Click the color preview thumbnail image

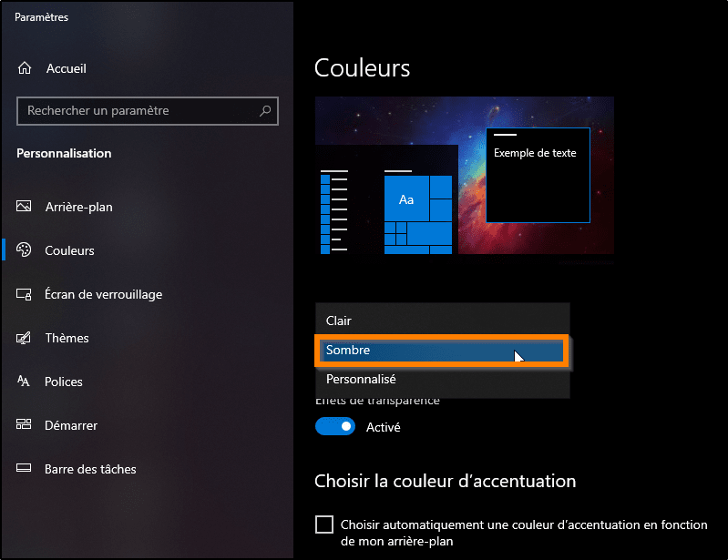tap(465, 176)
